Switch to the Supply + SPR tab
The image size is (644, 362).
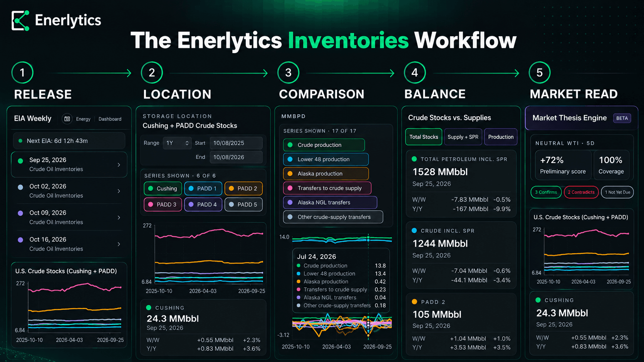[x=463, y=137]
